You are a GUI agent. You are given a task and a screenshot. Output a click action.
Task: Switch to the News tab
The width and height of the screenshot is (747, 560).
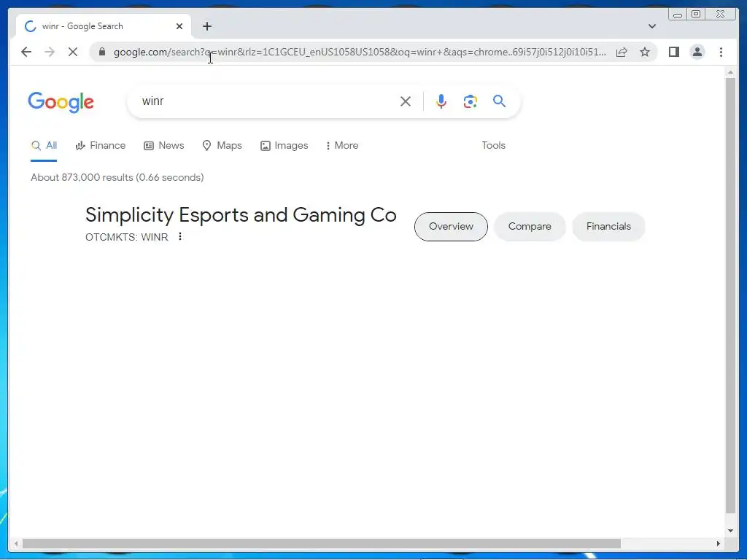point(164,146)
